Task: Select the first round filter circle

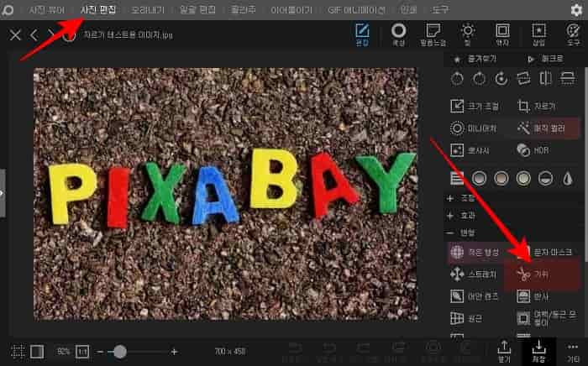Action: coord(480,178)
